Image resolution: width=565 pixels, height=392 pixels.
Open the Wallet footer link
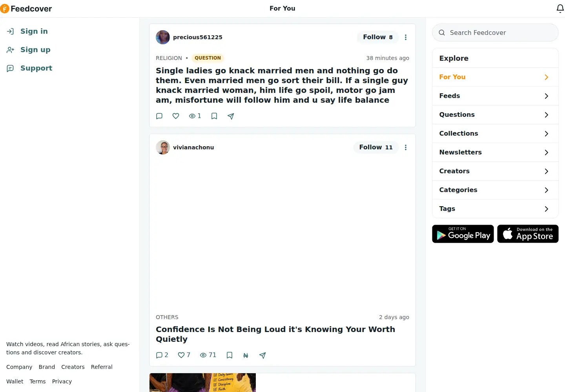(x=15, y=381)
